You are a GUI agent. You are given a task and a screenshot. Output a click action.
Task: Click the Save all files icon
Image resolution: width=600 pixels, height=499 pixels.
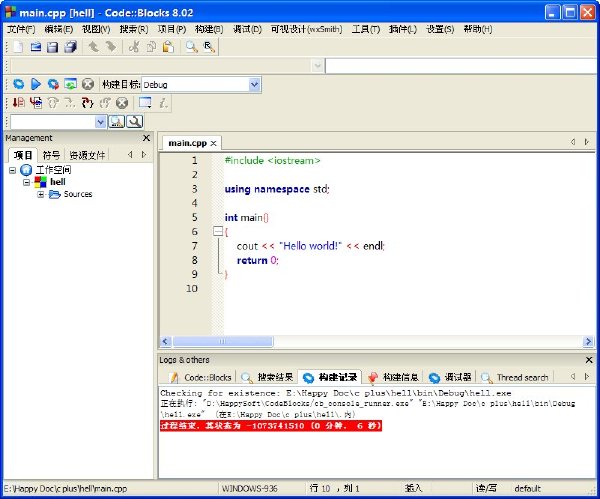pos(70,47)
